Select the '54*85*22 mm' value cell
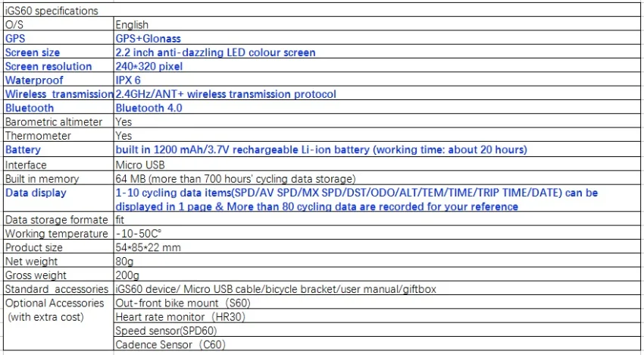 (x=377, y=247)
